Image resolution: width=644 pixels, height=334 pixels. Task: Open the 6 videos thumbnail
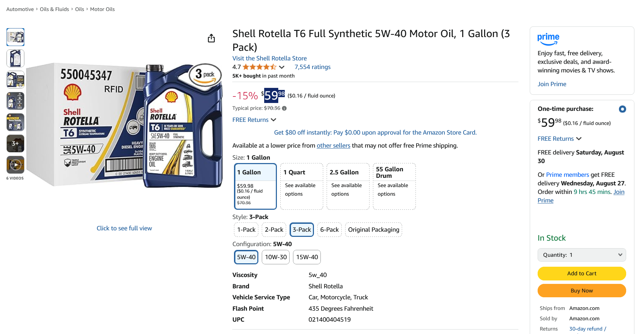click(x=15, y=165)
